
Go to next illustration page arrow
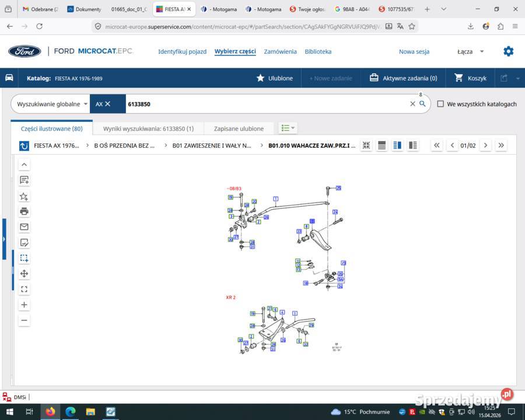(485, 145)
